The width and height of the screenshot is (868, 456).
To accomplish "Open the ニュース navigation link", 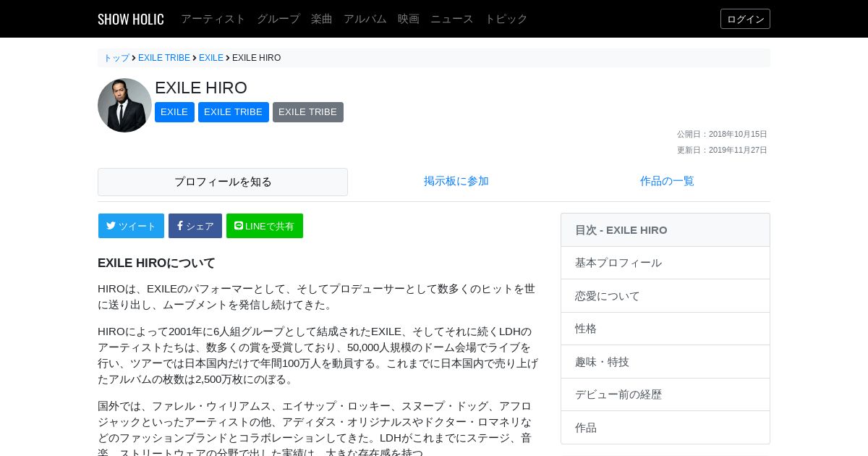I will [452, 19].
